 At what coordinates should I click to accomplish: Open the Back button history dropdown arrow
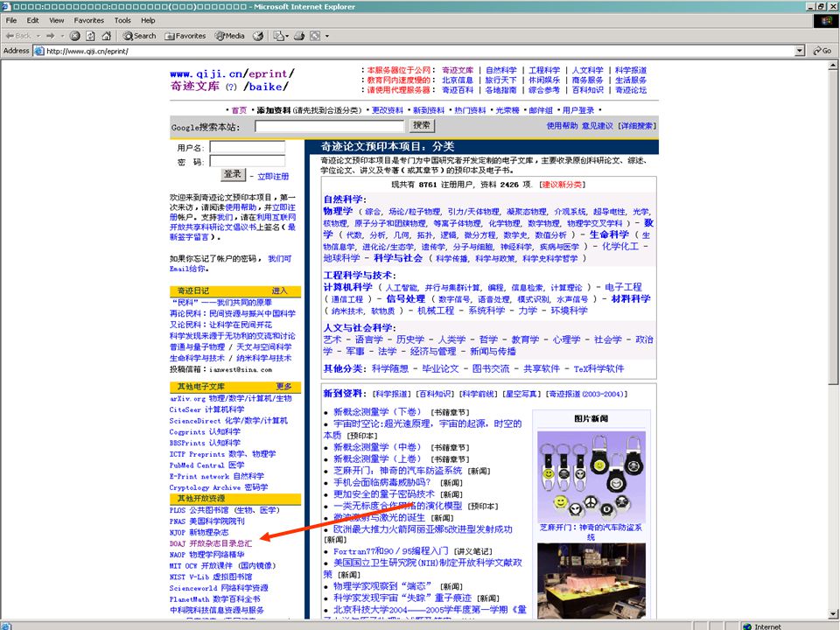pos(38,36)
